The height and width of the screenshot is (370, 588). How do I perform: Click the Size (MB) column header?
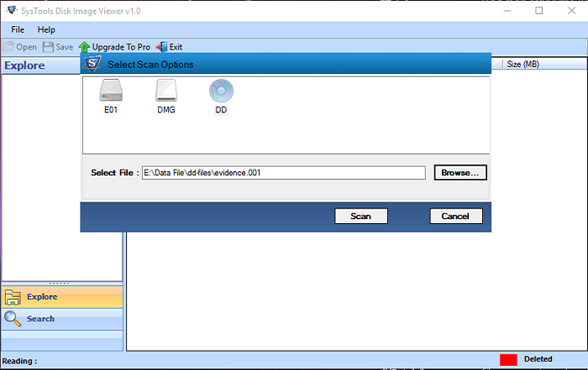522,64
